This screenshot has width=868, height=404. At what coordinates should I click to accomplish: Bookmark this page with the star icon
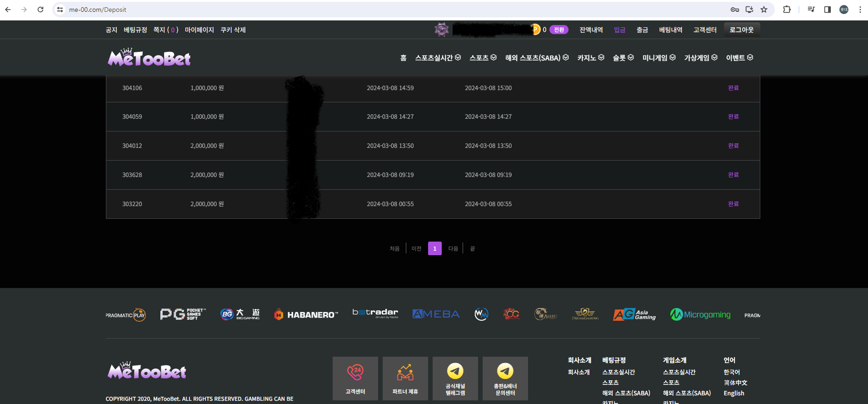764,10
